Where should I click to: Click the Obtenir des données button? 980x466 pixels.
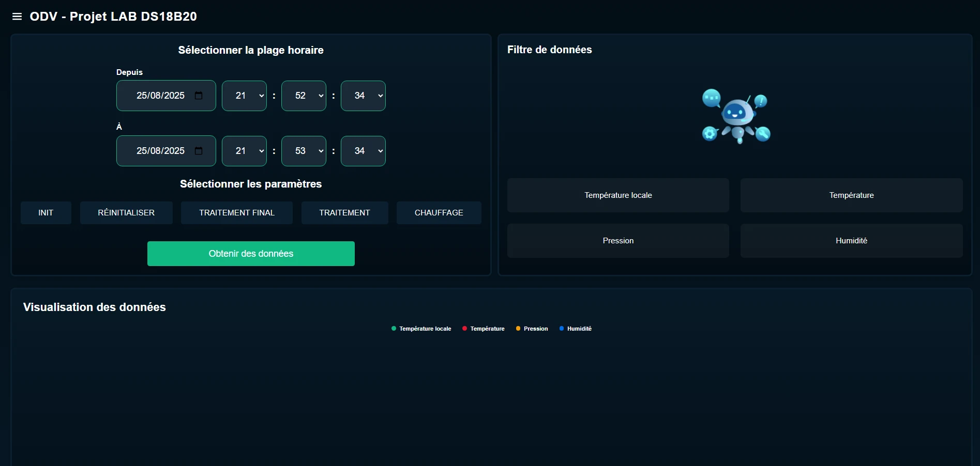[250, 254]
